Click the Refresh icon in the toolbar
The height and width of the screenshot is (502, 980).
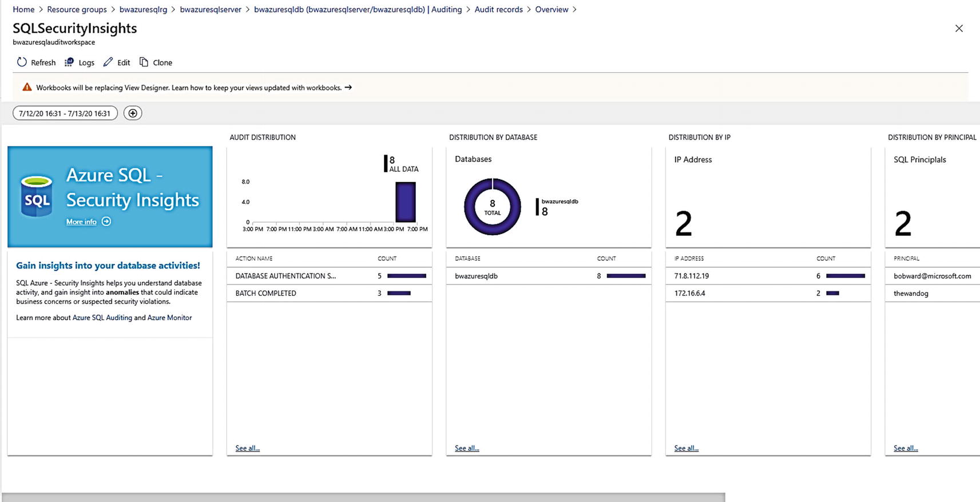pos(22,62)
